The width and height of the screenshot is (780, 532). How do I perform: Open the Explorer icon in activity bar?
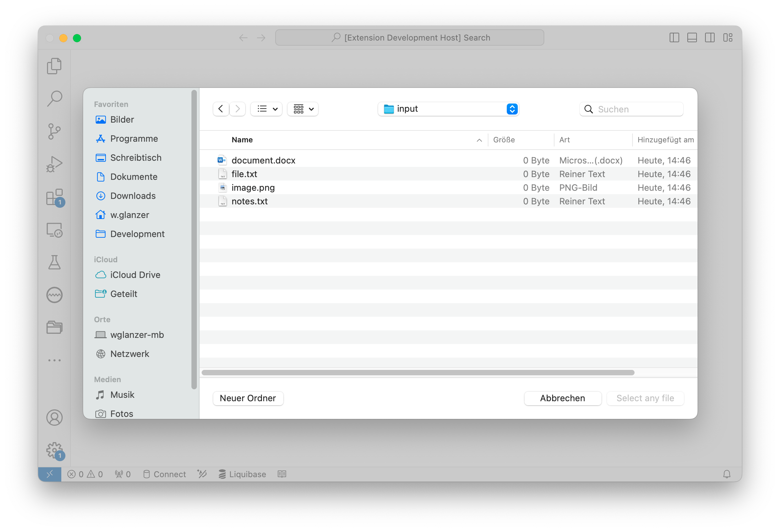(54, 66)
